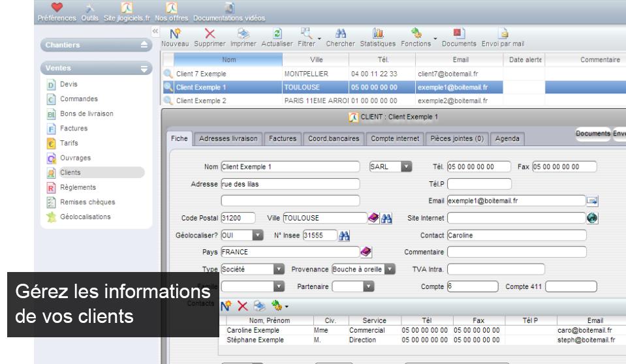The image size is (626, 364).
Task: Open the Type Société dropdown
Action: [x=279, y=269]
